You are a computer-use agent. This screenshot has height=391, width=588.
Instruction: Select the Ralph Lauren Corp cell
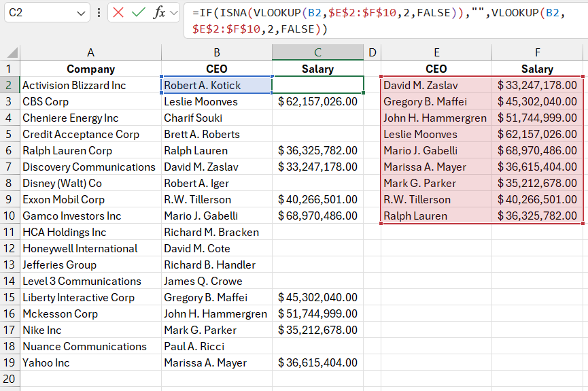[90, 150]
